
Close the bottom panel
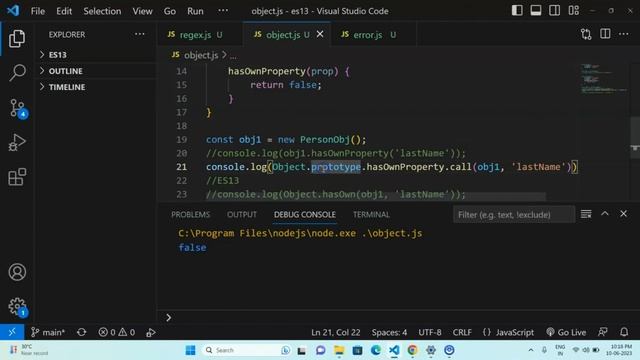pos(623,213)
